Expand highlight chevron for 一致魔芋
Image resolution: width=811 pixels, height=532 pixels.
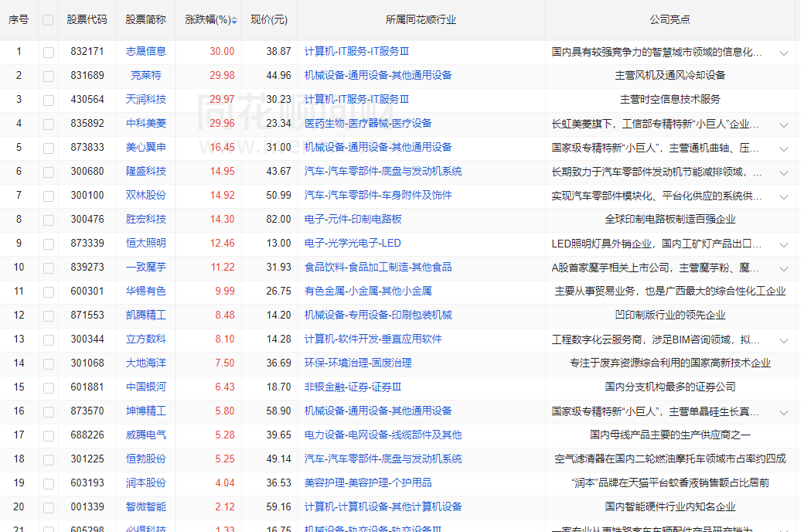tap(784, 268)
